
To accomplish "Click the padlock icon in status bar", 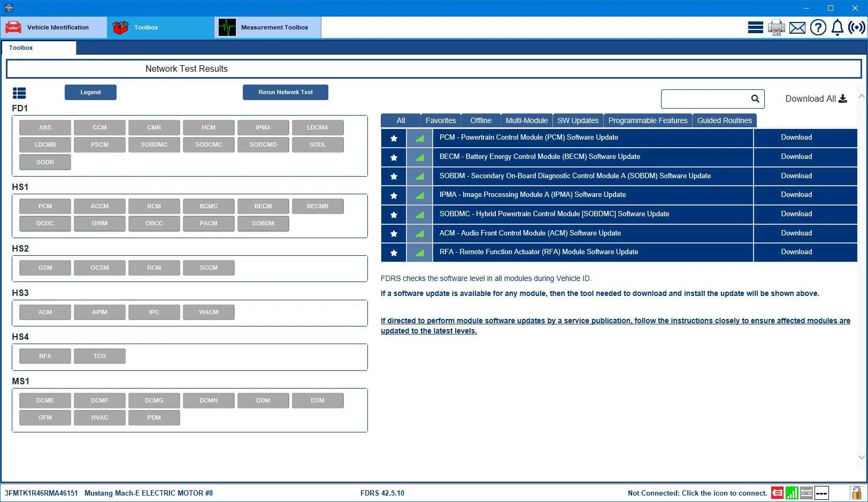I will tap(856, 493).
